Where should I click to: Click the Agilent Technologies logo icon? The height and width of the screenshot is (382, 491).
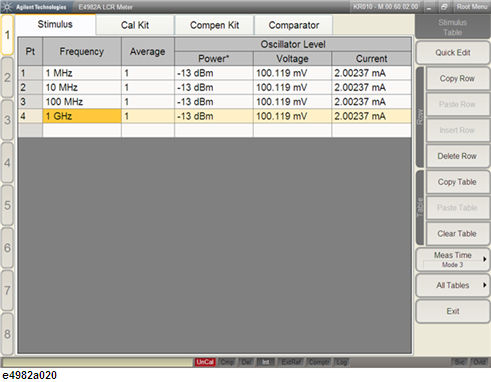point(7,7)
